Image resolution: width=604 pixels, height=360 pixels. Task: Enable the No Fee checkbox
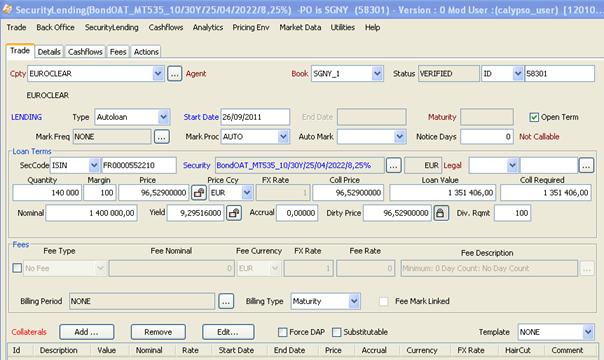pyautogui.click(x=17, y=268)
